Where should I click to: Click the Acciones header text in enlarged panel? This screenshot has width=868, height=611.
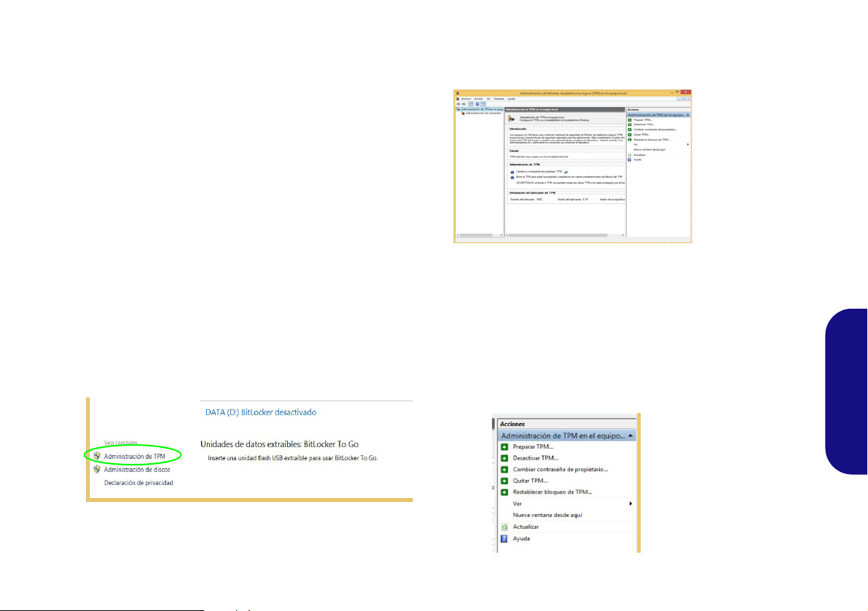coord(512,424)
